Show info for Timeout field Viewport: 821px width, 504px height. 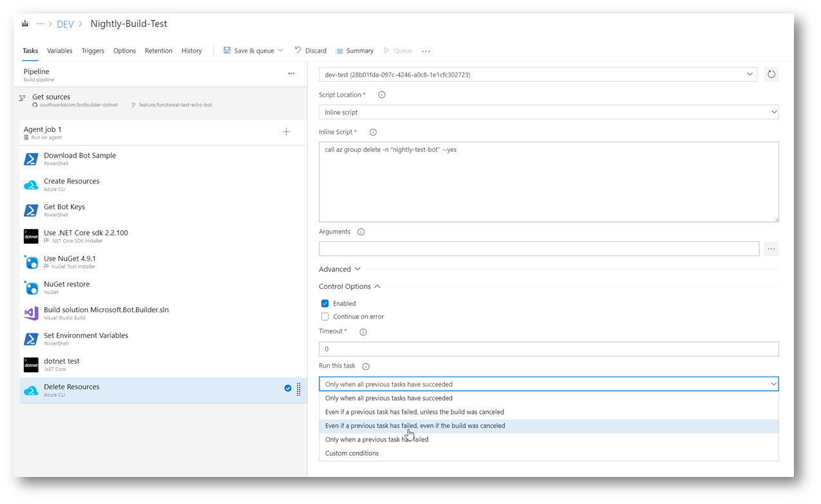click(x=363, y=332)
